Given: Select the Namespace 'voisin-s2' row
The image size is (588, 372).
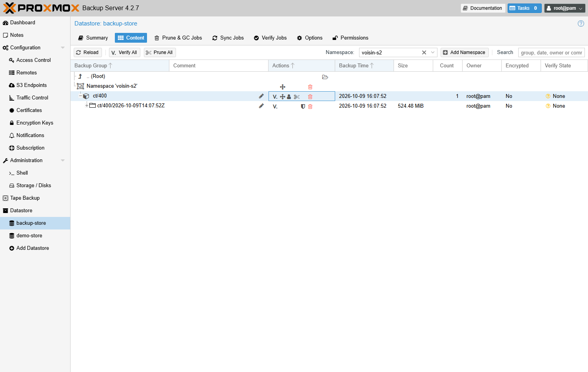Looking at the screenshot, I should pyautogui.click(x=329, y=86).
